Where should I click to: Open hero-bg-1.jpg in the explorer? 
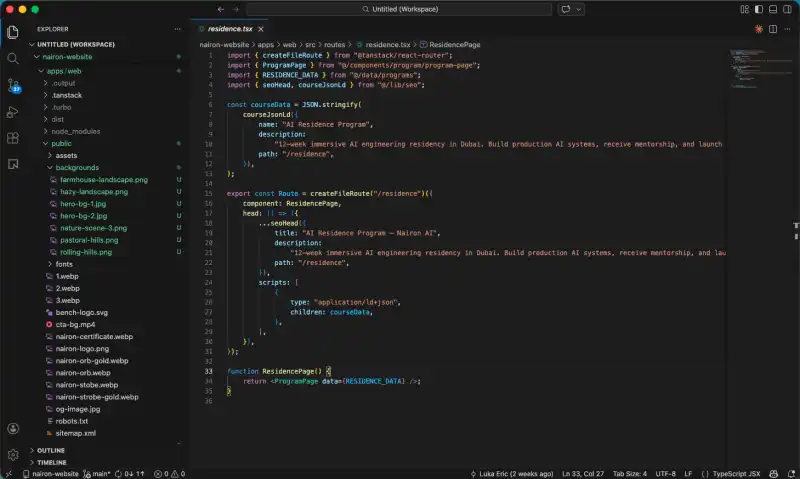pyautogui.click(x=83, y=204)
